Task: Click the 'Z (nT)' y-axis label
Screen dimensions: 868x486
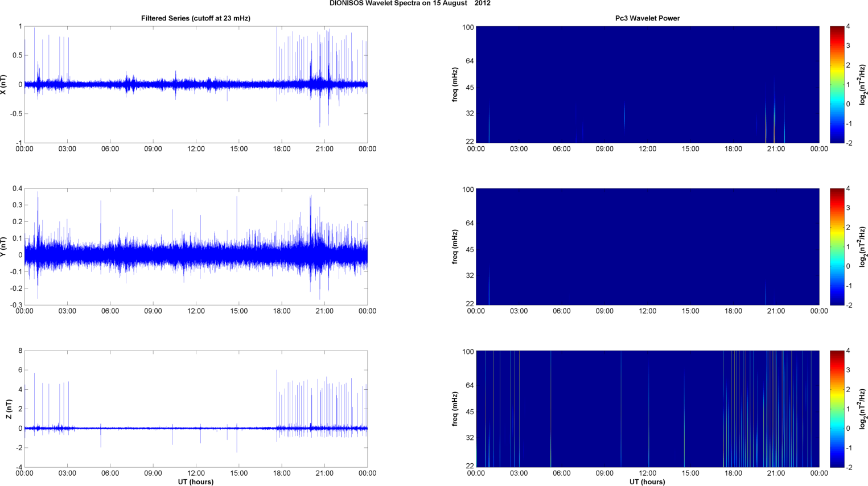Action: pyautogui.click(x=9, y=409)
